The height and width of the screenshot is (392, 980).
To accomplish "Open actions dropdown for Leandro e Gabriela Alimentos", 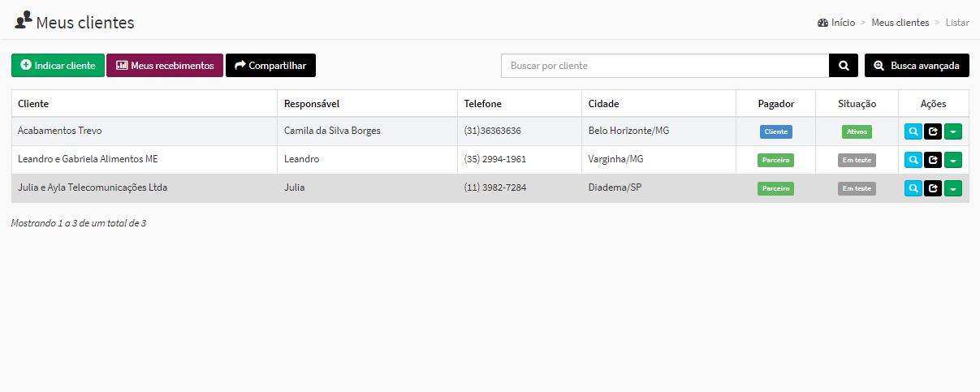I will click(953, 160).
